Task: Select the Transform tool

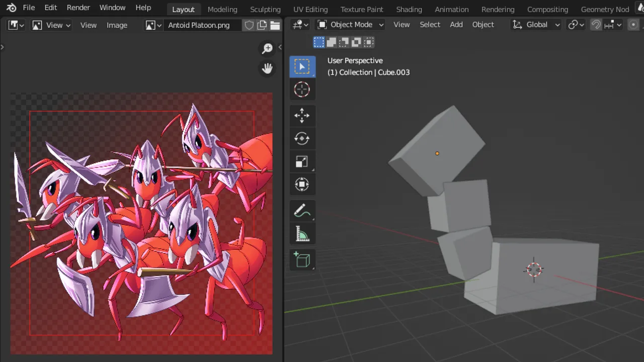Action: pyautogui.click(x=302, y=185)
